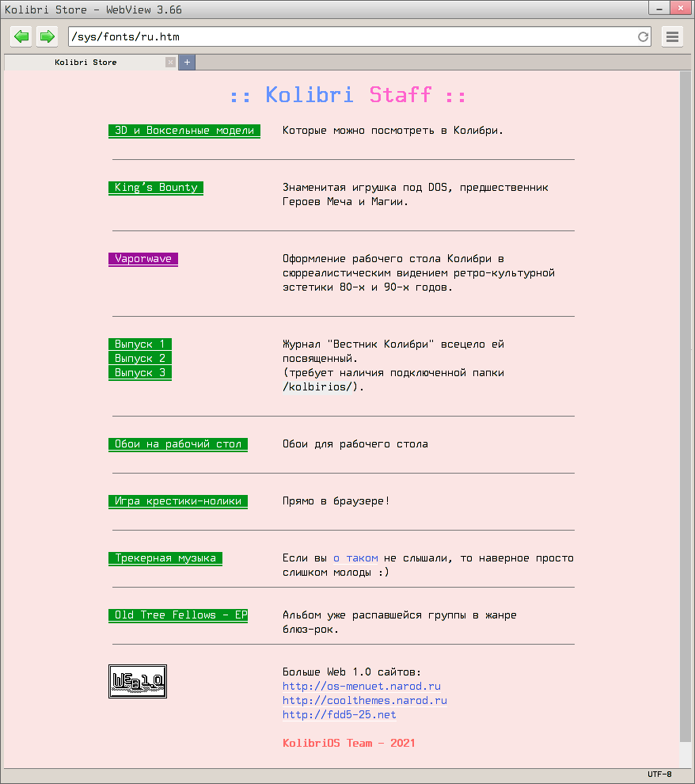Screen dimensions: 695x784
Task: Open 3D и Воксельные модели link
Action: click(x=184, y=131)
